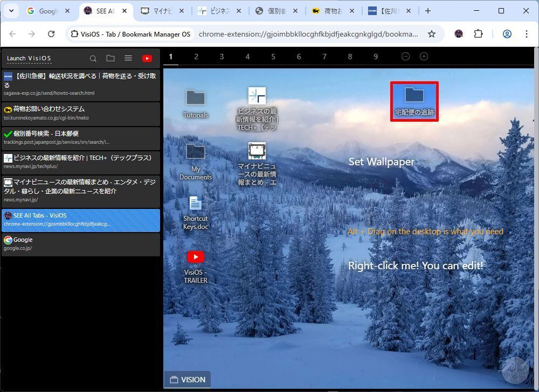Select the 個別番号検索 - 日本郵便 tab entry
539x392 pixels.
click(x=81, y=138)
